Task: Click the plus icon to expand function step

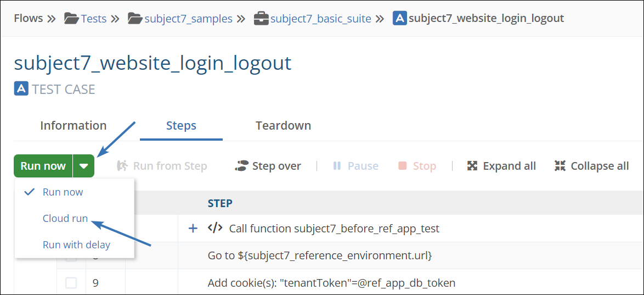Action: (193, 229)
